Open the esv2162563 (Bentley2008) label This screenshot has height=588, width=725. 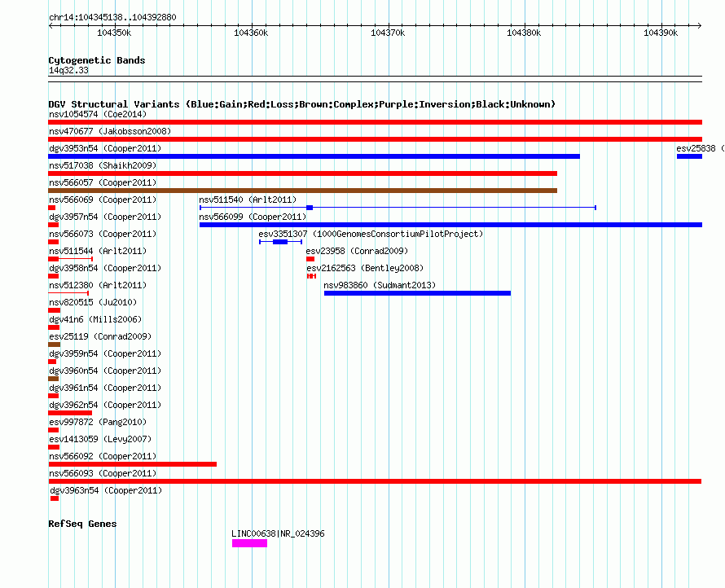point(365,268)
